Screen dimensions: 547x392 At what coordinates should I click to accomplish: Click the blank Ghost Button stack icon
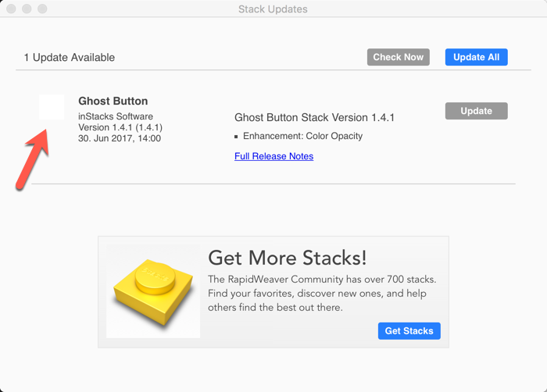pos(52,107)
